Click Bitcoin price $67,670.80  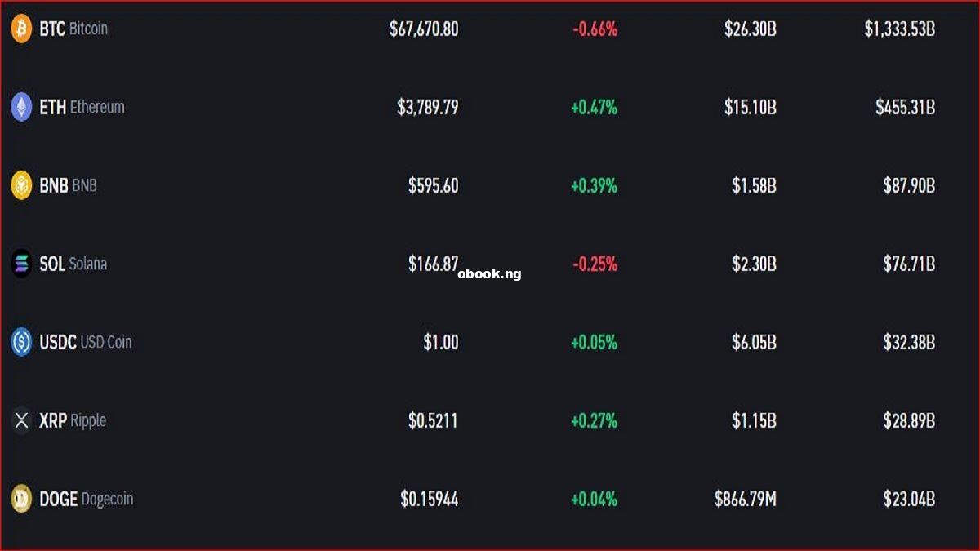pos(424,29)
